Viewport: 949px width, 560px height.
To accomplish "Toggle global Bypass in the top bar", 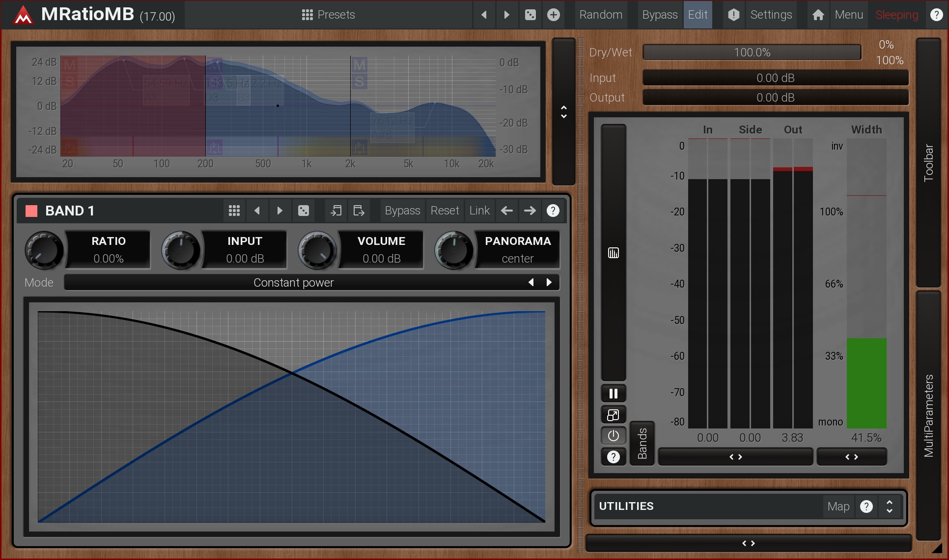I will (x=659, y=15).
